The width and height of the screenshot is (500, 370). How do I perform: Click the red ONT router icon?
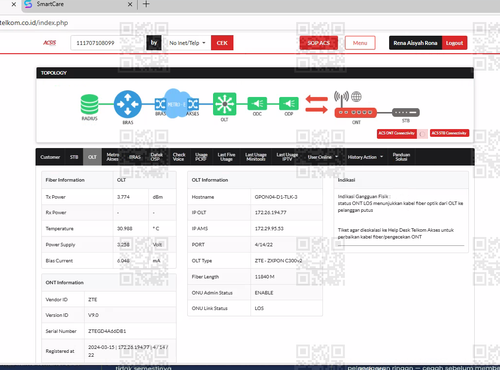tap(356, 113)
